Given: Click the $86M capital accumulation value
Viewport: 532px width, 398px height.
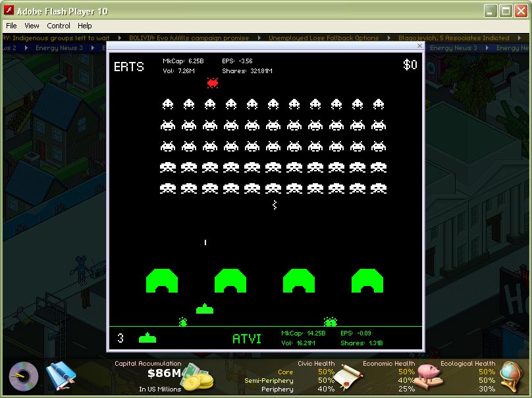Looking at the screenshot, I should pos(163,374).
